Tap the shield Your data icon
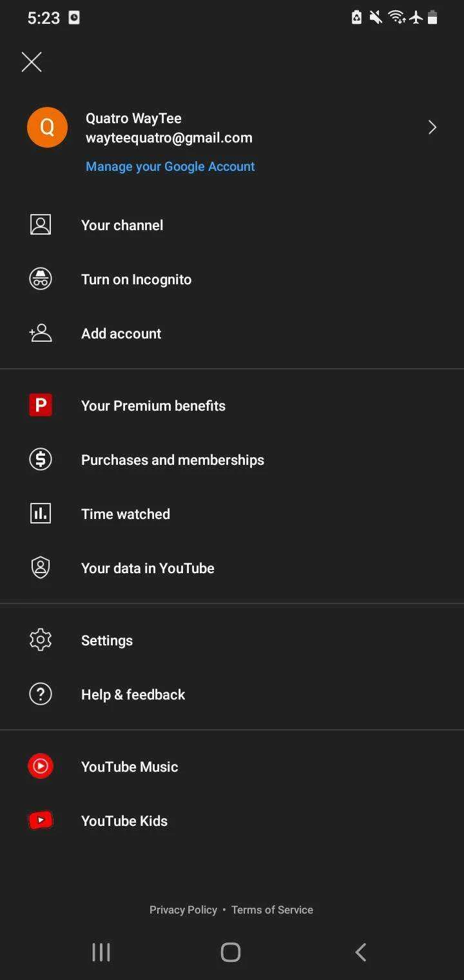The image size is (464, 980). click(41, 567)
